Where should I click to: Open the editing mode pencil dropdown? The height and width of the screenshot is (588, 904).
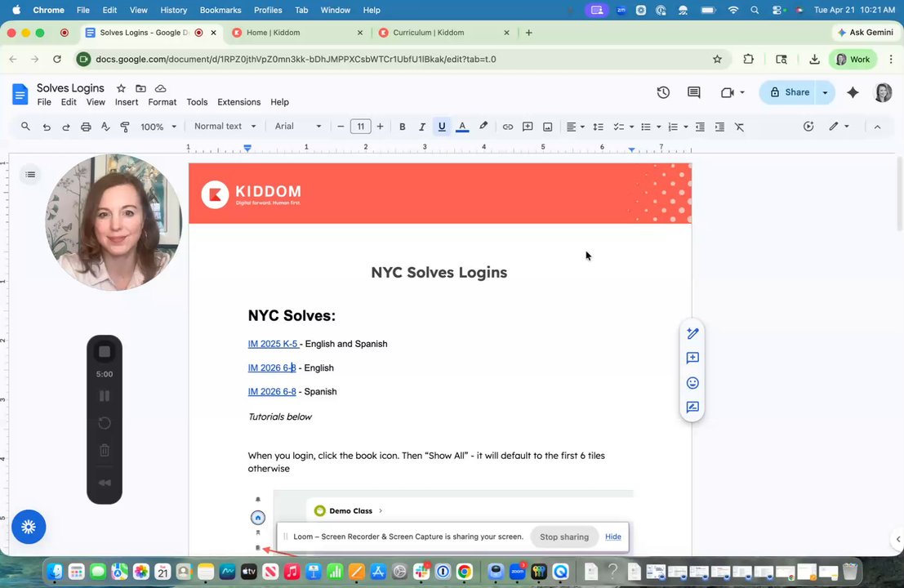(839, 127)
